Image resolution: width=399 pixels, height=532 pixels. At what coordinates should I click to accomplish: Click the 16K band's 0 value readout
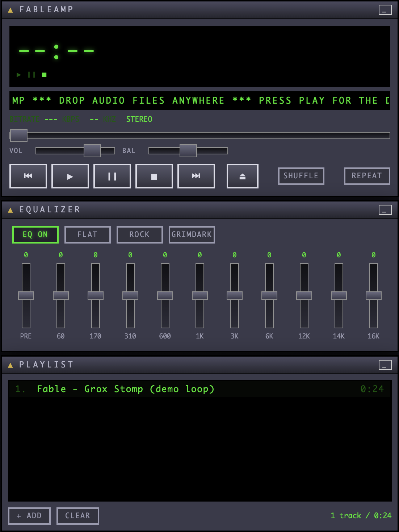pyautogui.click(x=374, y=255)
